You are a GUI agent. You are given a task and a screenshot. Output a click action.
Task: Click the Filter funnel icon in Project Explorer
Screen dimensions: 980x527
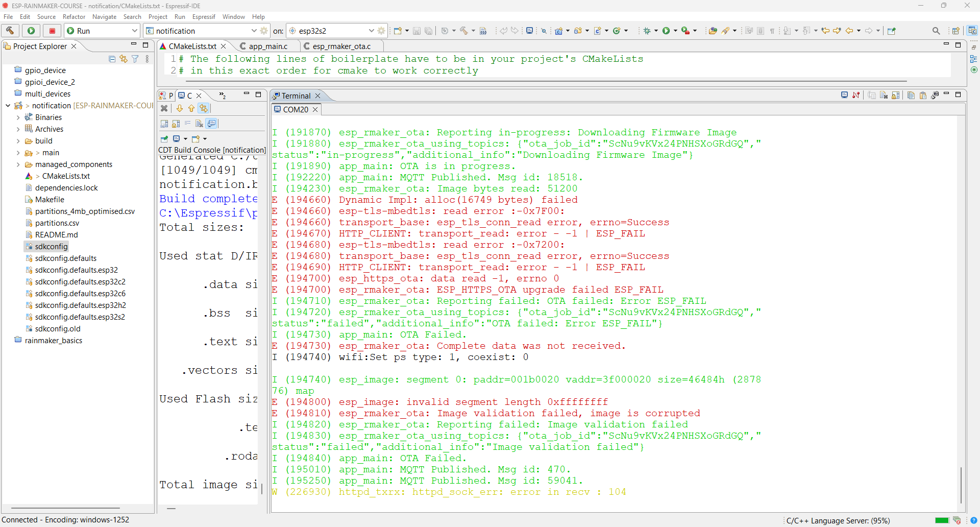[x=135, y=59]
